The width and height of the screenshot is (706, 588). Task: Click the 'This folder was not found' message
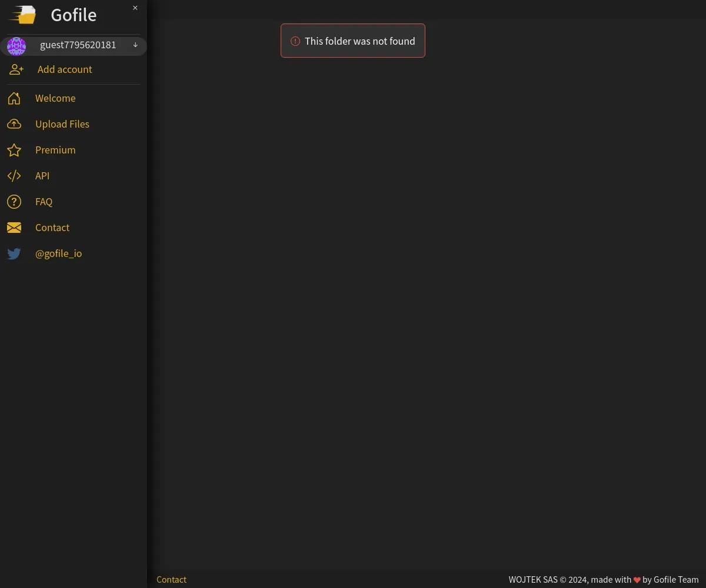[x=360, y=41]
